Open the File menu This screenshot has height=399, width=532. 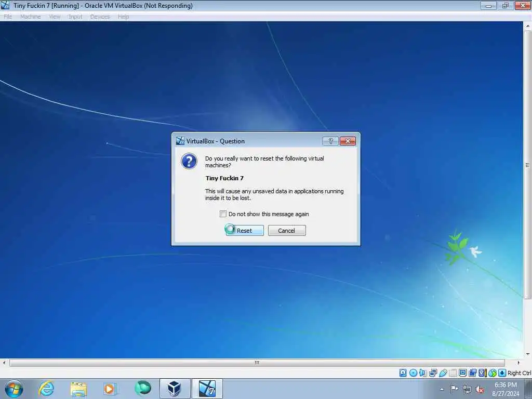click(8, 17)
